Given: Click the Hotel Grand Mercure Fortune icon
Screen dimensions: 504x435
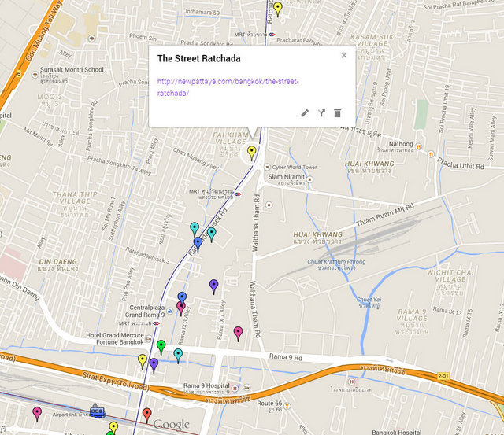Looking at the screenshot, I should click(149, 339).
